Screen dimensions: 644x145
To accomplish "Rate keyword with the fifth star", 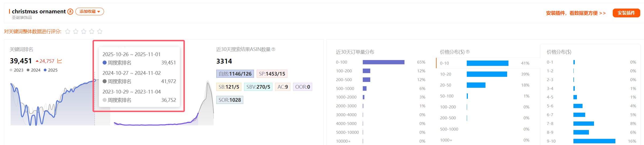I will pos(100,32).
